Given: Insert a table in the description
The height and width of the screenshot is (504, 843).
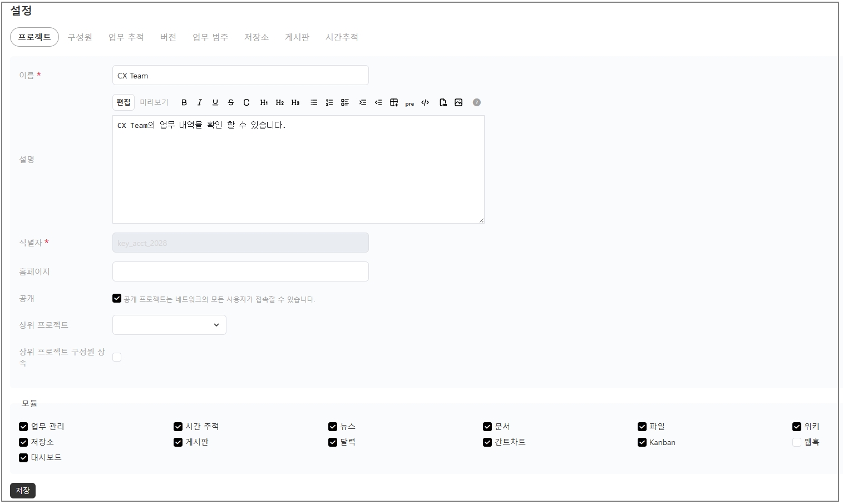Looking at the screenshot, I should coord(394,102).
